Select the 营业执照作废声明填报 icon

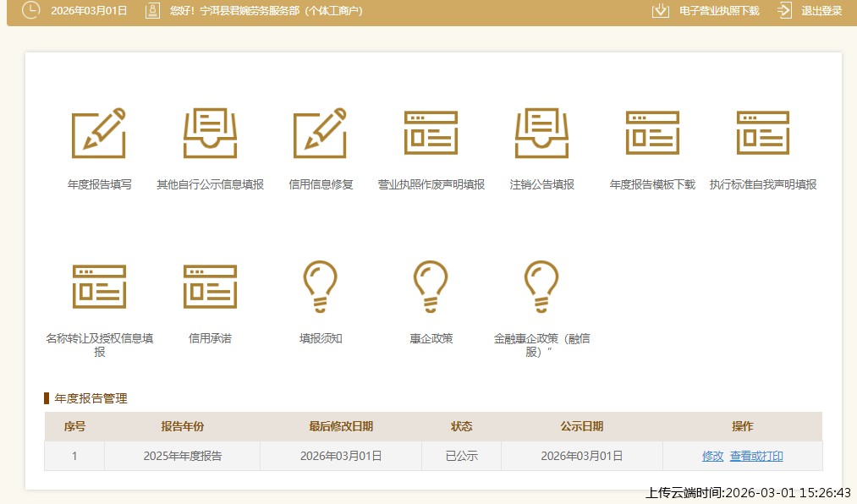(x=431, y=134)
